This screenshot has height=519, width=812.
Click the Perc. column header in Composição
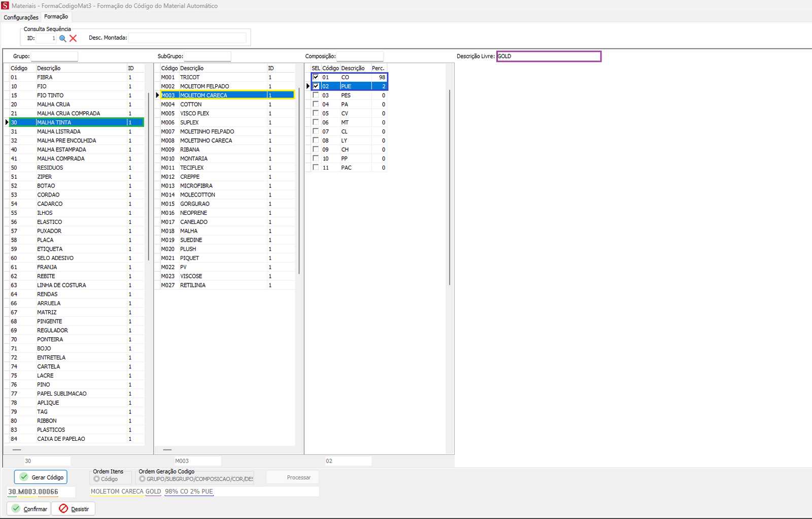click(x=378, y=68)
